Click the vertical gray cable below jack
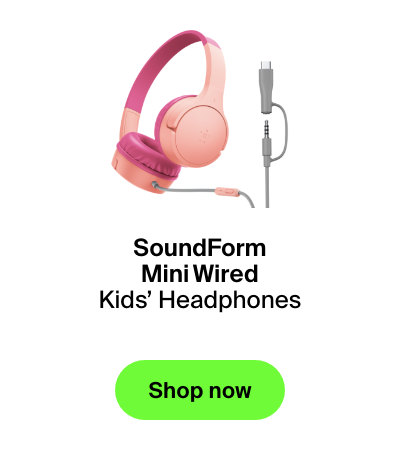 click(x=267, y=187)
